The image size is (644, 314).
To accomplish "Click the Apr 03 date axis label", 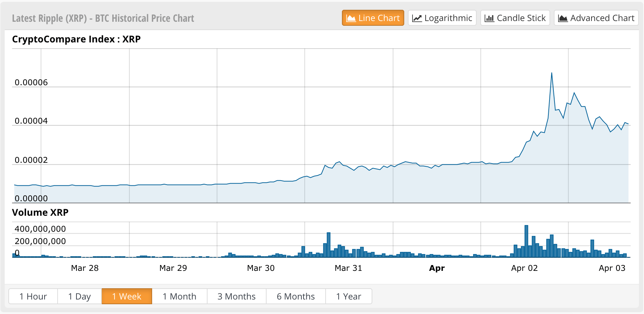I will pyautogui.click(x=612, y=268).
